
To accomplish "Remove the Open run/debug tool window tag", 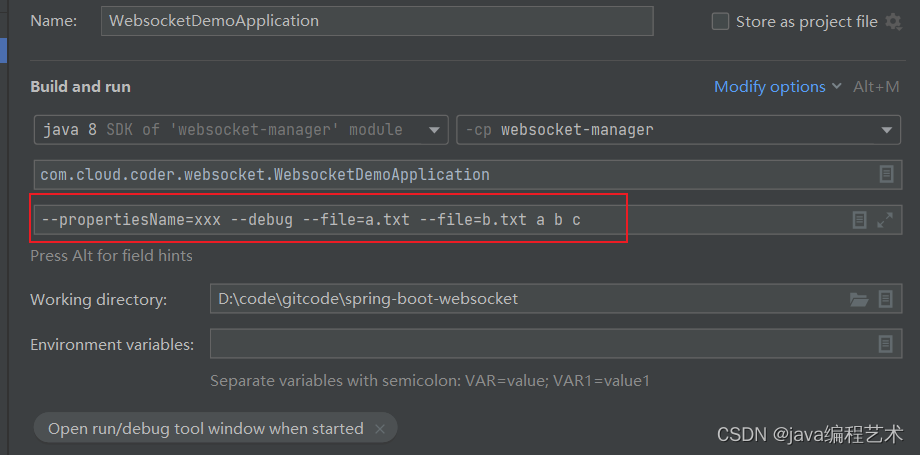I will [380, 429].
